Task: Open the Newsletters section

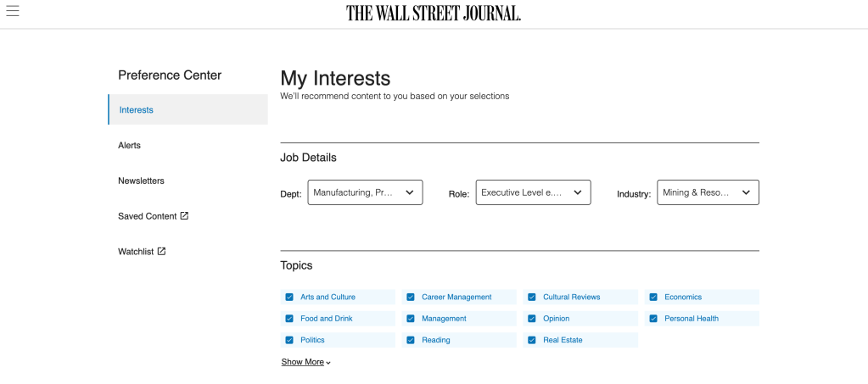Action: 141,181
